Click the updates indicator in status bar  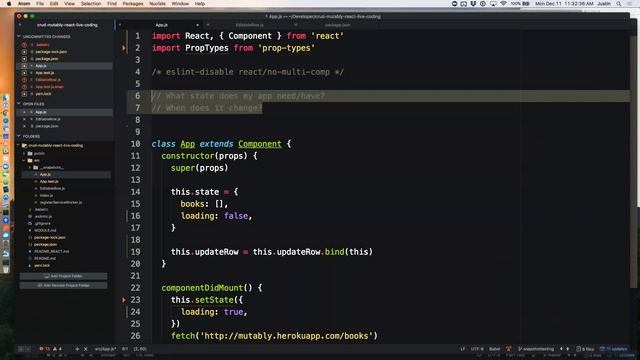coord(613,349)
